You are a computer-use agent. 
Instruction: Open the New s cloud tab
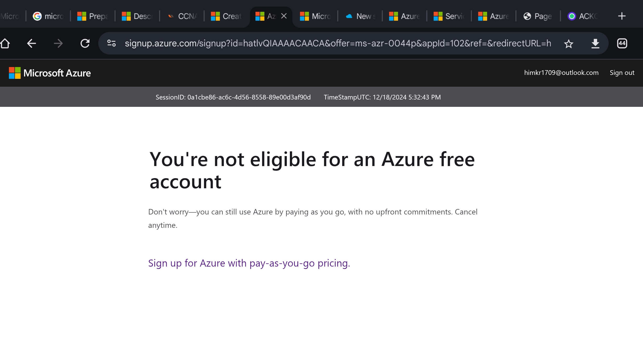pyautogui.click(x=360, y=16)
